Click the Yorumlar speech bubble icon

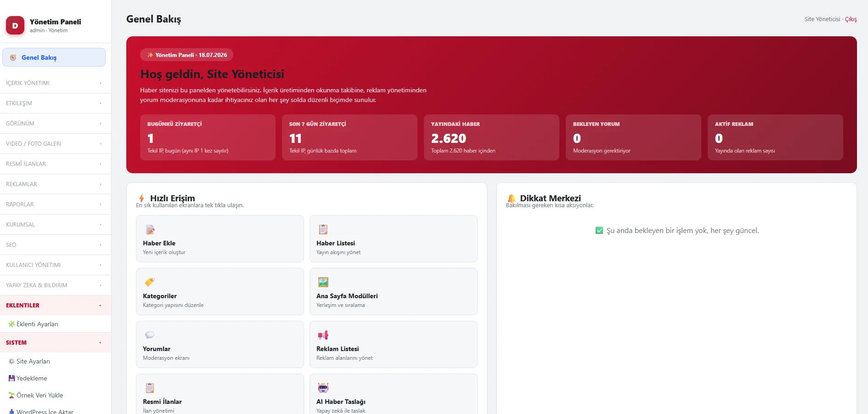[150, 335]
